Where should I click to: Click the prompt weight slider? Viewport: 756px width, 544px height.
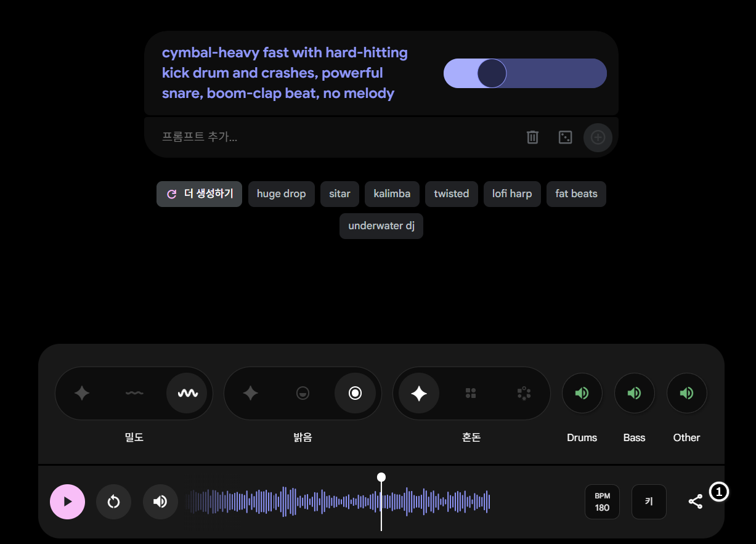click(525, 73)
